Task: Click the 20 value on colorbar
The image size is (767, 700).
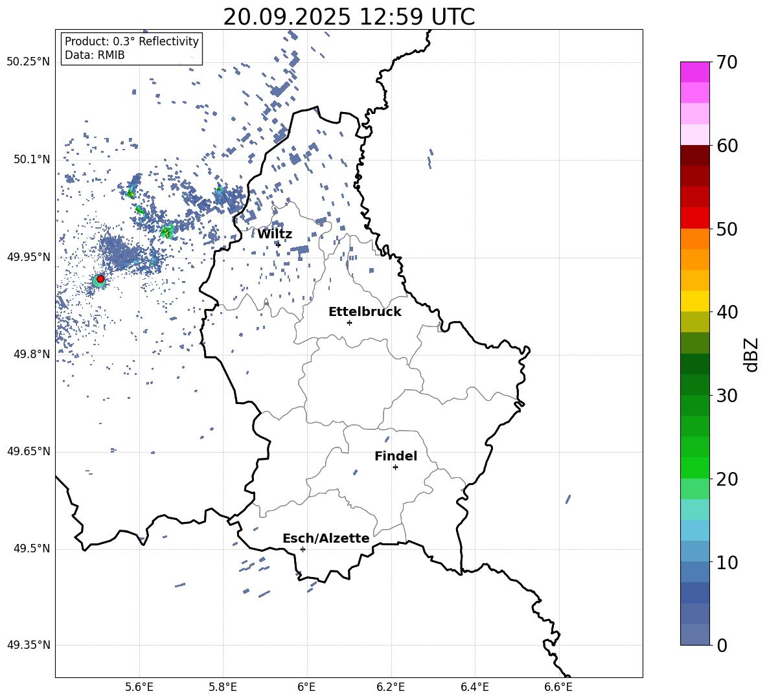Action: pos(727,479)
